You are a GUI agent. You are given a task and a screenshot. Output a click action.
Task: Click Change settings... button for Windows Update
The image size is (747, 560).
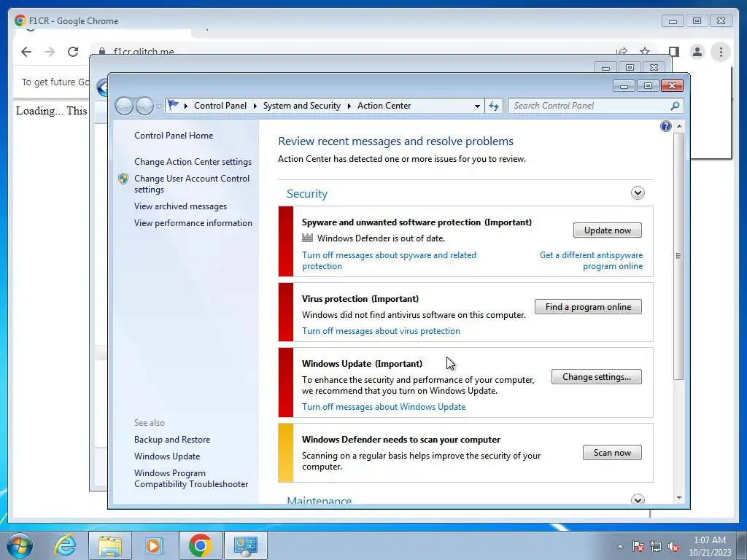[597, 377]
